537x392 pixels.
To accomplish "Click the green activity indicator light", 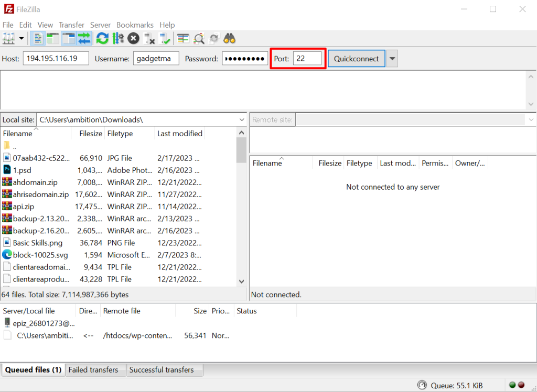I will pos(513,385).
